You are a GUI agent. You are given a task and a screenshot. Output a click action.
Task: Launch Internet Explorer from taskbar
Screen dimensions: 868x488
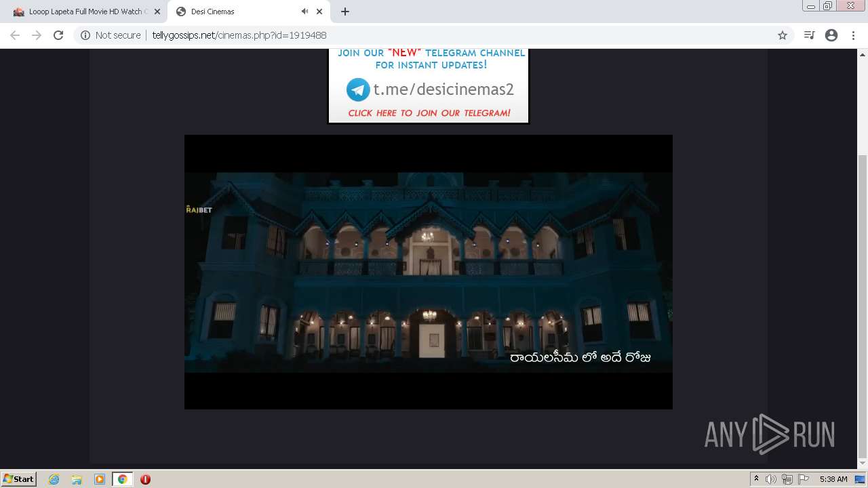pyautogui.click(x=54, y=479)
